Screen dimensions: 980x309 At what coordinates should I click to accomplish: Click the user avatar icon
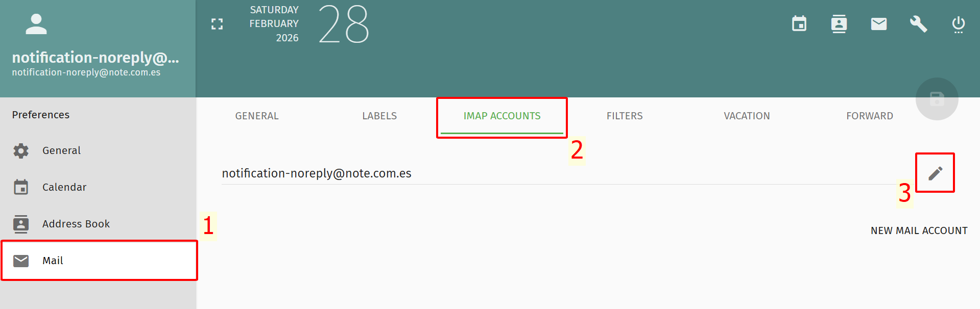(x=36, y=24)
